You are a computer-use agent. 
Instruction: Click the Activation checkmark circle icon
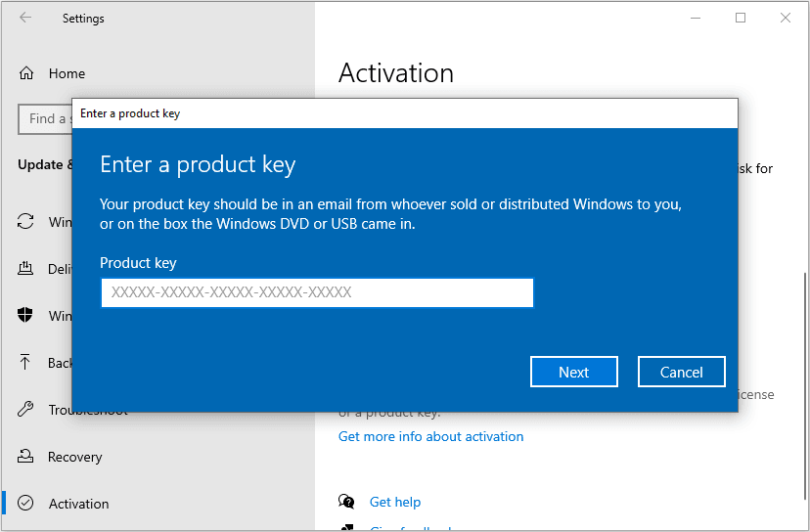point(26,504)
